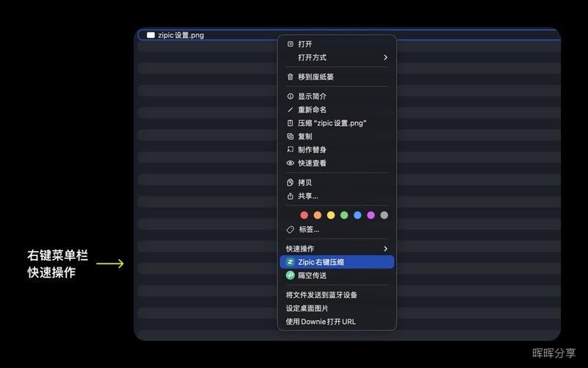Screen dimensions: 588x368
Task: Click the archive icon beside 压缩 item
Action: pos(290,123)
